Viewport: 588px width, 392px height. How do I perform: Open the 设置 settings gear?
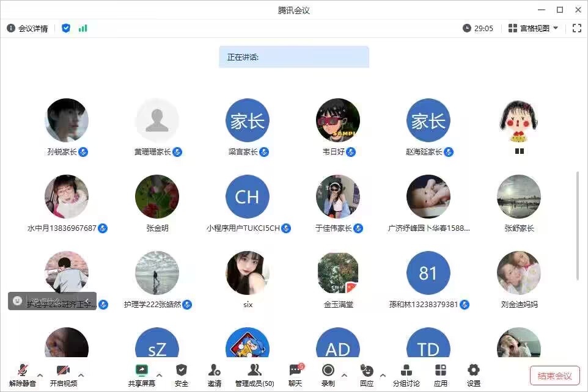(x=473, y=375)
